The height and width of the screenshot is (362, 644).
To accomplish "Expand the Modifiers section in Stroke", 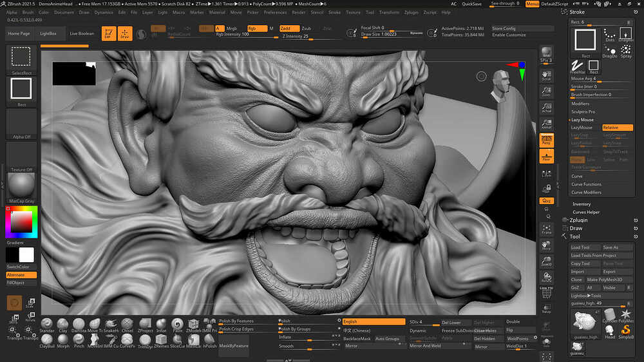I will pos(580,104).
